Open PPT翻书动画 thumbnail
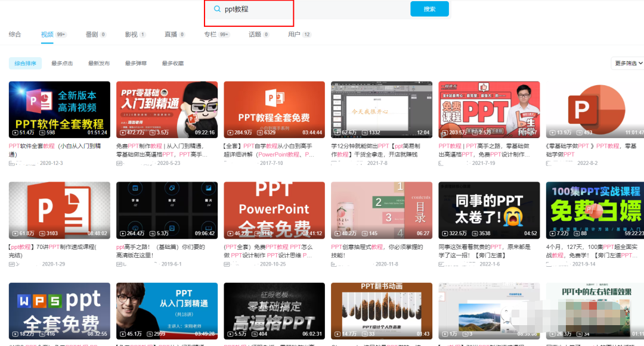 [x=382, y=311]
